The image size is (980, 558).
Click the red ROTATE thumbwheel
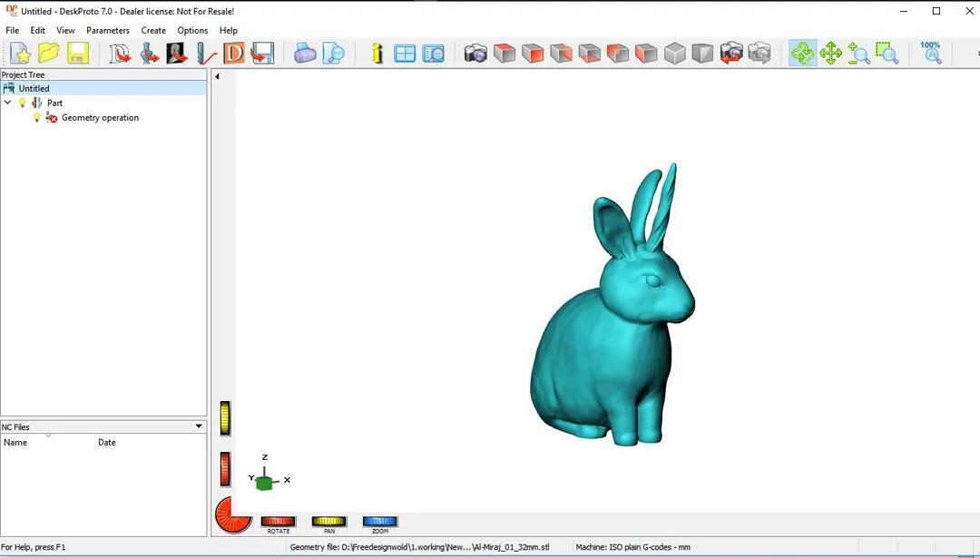tap(278, 522)
